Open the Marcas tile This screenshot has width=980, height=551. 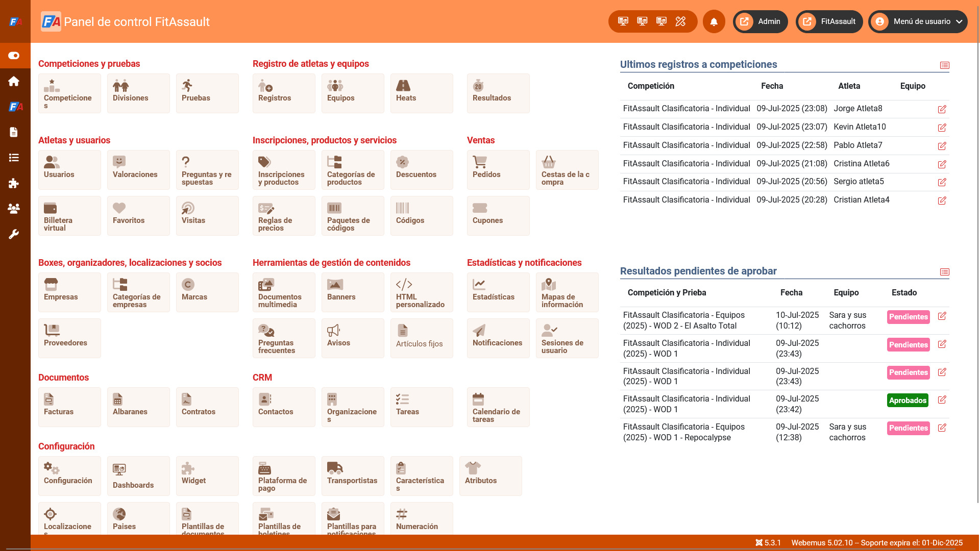[x=207, y=292]
